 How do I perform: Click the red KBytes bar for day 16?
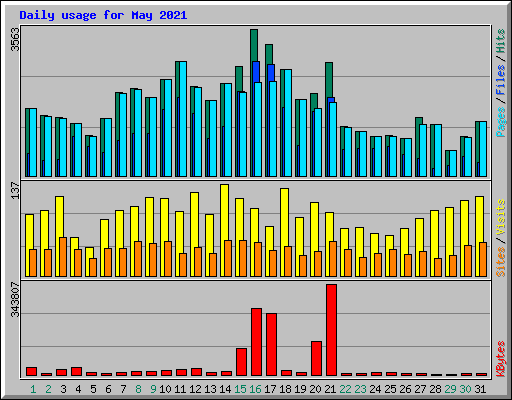click(x=256, y=342)
